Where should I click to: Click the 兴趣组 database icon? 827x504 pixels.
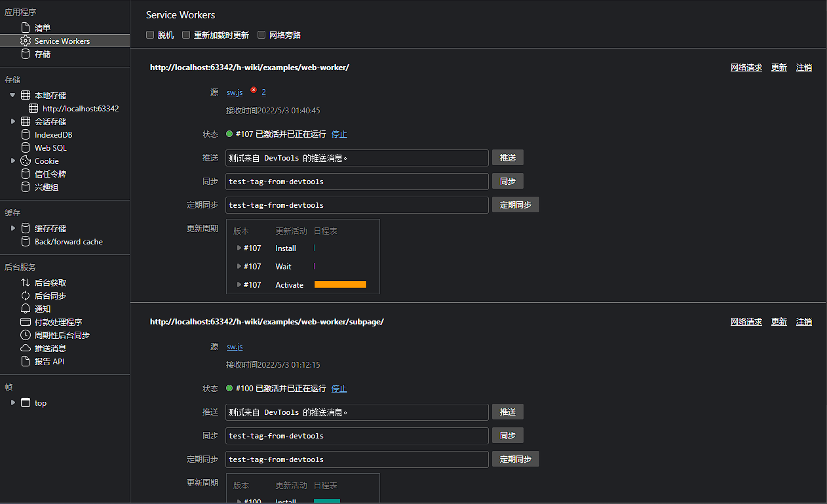[x=26, y=187]
